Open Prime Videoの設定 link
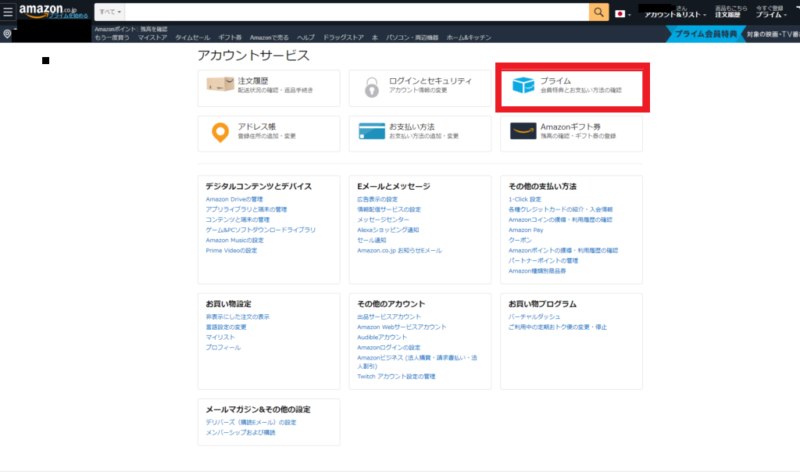Screen dimensions: 800x472 (231, 251)
